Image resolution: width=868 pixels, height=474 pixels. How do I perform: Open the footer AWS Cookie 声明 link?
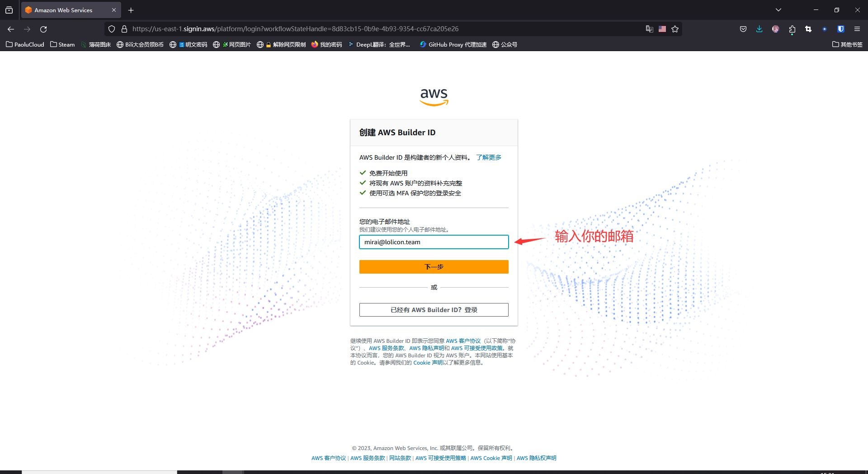click(x=491, y=458)
